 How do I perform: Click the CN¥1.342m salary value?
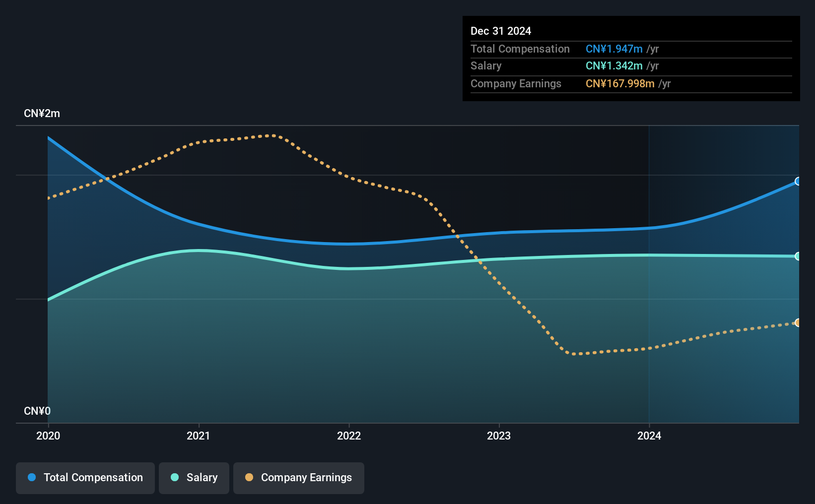[x=614, y=66]
